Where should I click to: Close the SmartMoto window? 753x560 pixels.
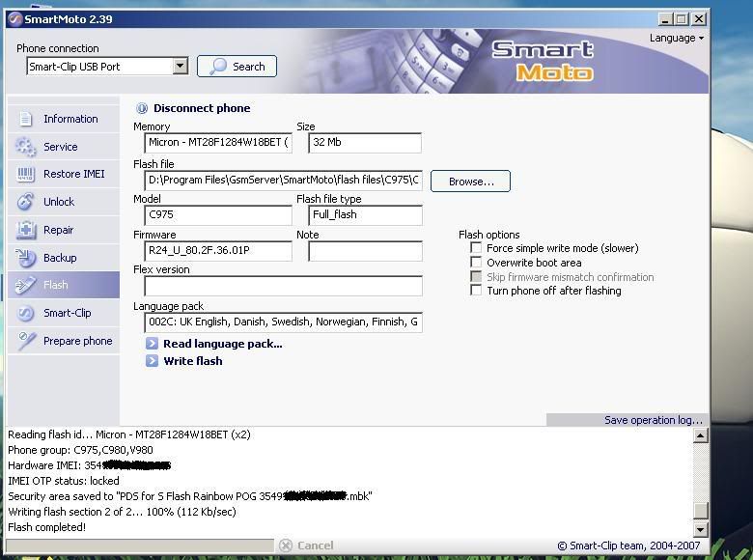click(699, 19)
